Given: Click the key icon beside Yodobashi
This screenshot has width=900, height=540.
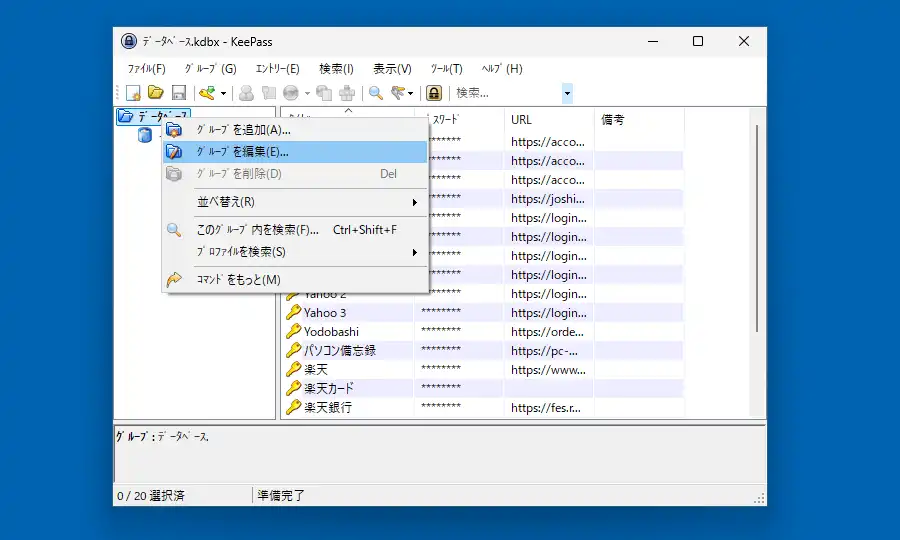Looking at the screenshot, I should [x=293, y=331].
